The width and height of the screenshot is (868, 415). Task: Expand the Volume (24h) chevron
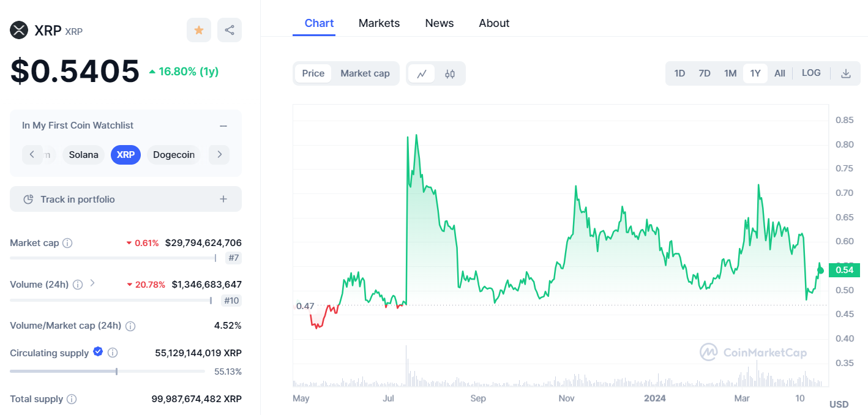click(92, 283)
